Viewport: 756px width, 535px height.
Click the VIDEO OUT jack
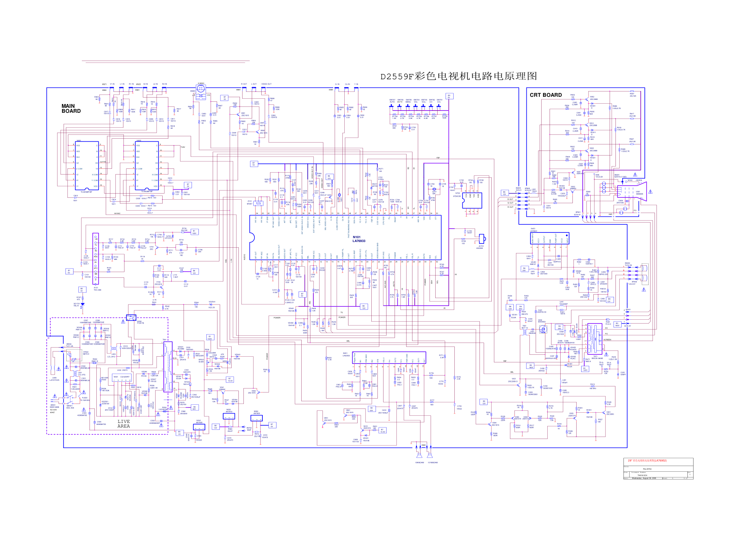264,89
